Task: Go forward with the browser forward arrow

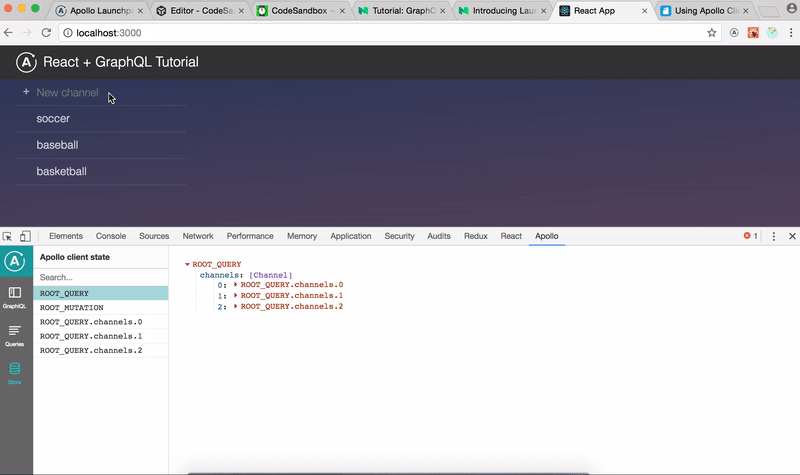Action: pos(27,33)
